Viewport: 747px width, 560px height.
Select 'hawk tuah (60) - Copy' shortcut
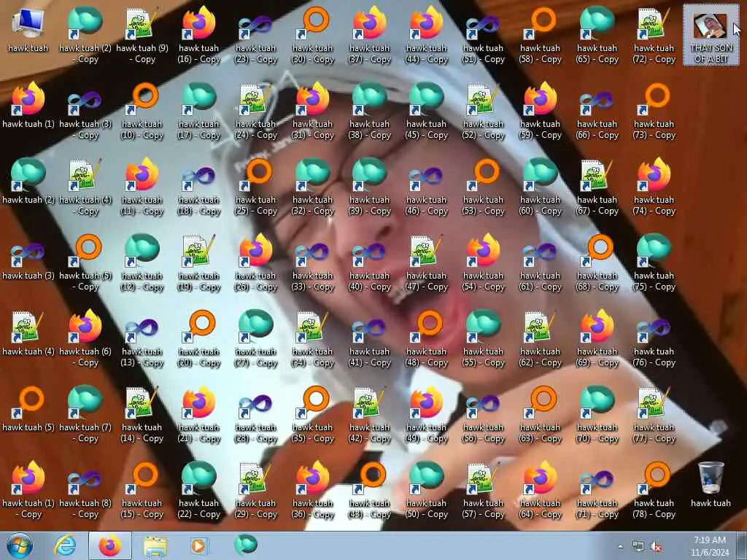click(541, 187)
